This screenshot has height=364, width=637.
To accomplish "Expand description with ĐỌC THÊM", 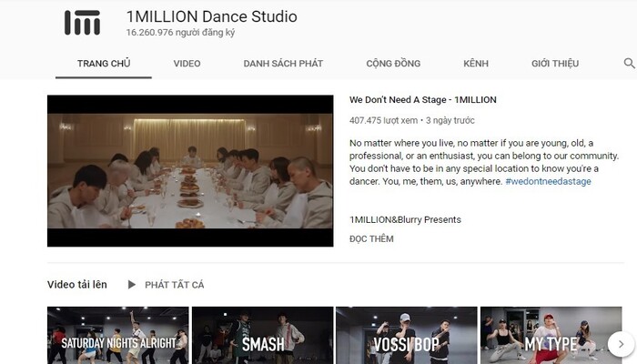I will tap(371, 238).
